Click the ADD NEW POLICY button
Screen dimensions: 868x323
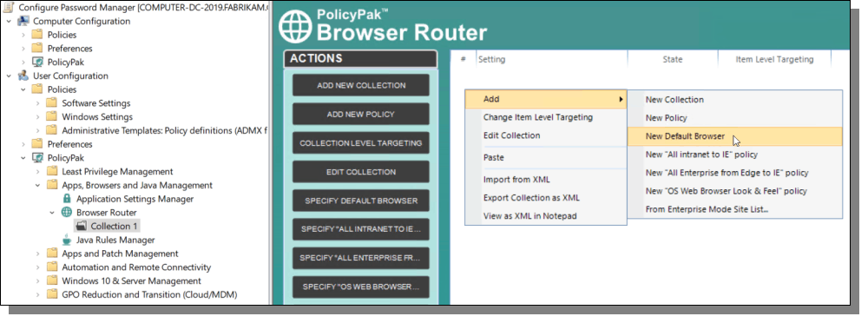coord(361,114)
